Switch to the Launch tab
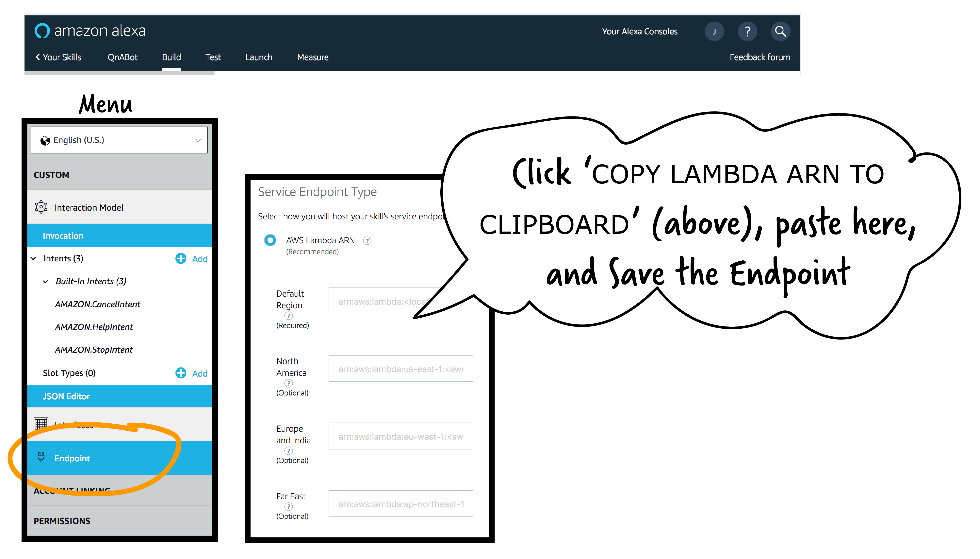The height and width of the screenshot is (559, 980). pos(259,57)
